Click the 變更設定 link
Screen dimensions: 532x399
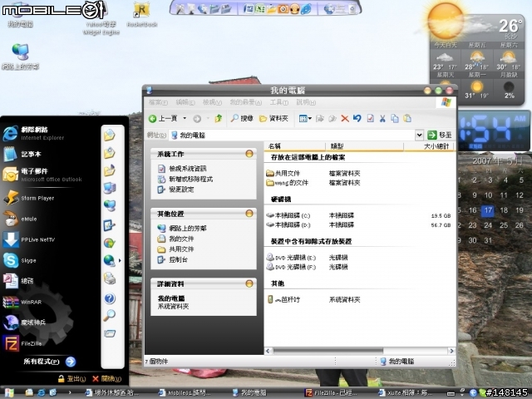point(181,190)
